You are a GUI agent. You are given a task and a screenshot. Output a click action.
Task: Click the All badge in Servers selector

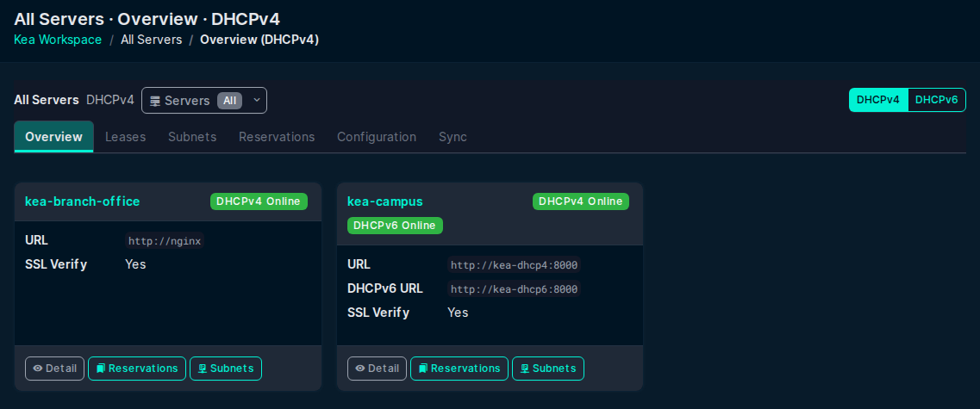(229, 101)
